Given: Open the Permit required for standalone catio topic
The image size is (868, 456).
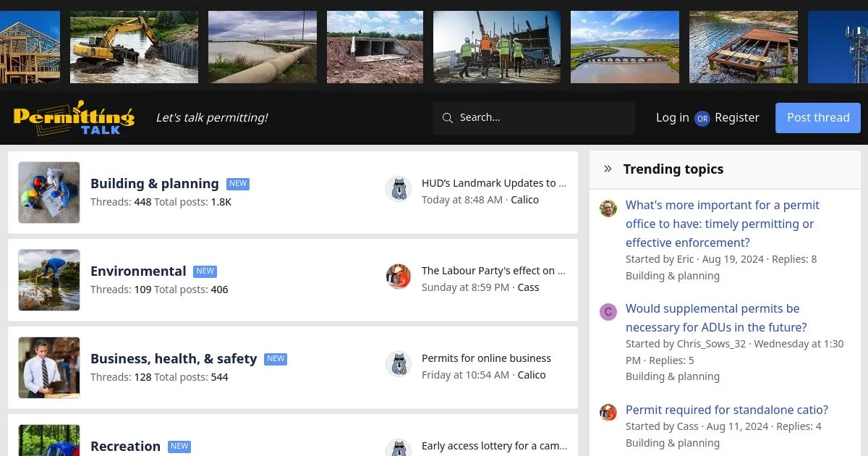Looking at the screenshot, I should coord(727,410).
